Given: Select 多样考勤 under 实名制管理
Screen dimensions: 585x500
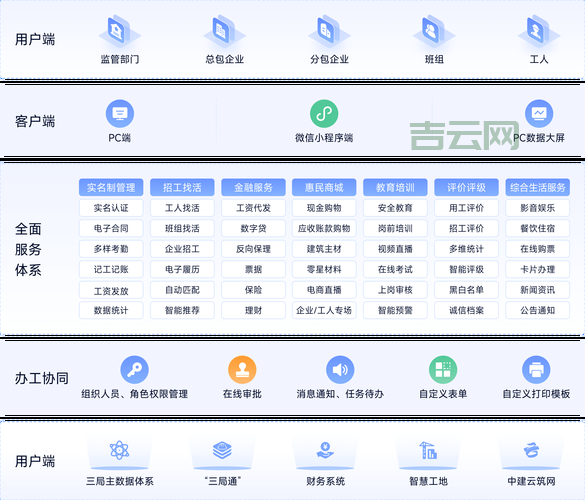Looking at the screenshot, I should (x=111, y=249).
